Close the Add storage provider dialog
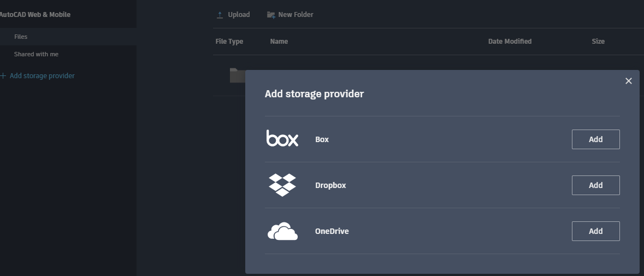This screenshot has height=276, width=644. pos(628,81)
